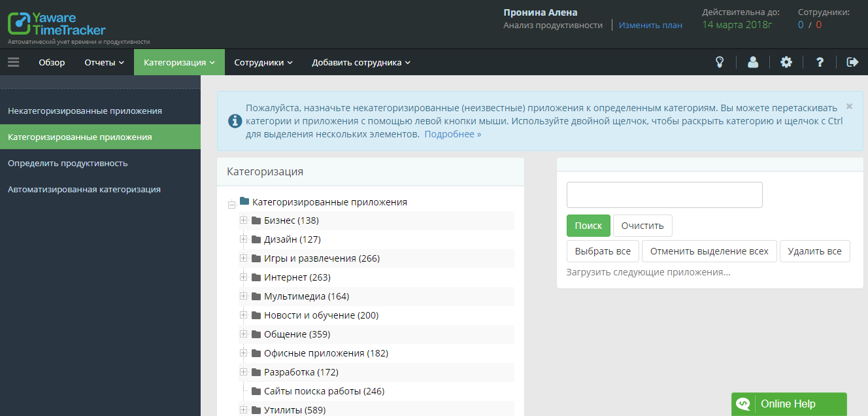Toggle the hamburger sidebar menu
The height and width of the screenshot is (416, 868).
[x=14, y=62]
